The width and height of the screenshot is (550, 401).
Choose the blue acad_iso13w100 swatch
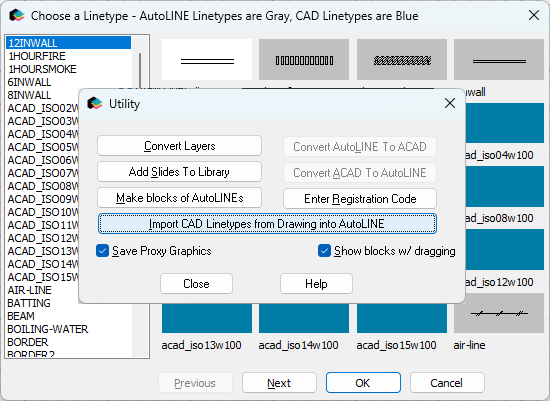(207, 318)
